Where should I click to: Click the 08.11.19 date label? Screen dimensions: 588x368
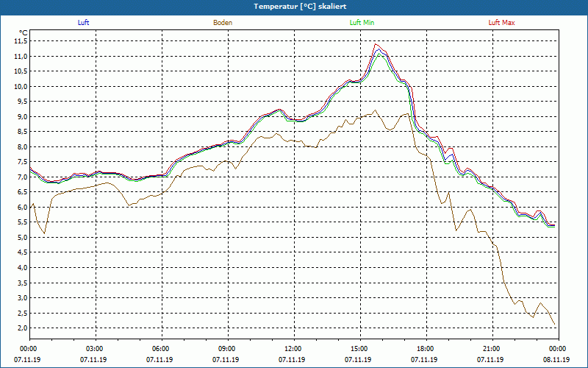pos(556,360)
